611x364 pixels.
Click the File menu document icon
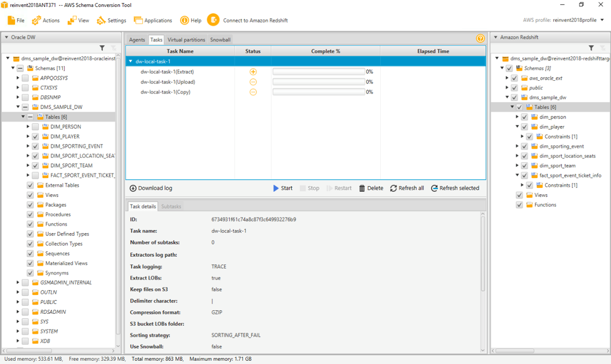[x=11, y=20]
